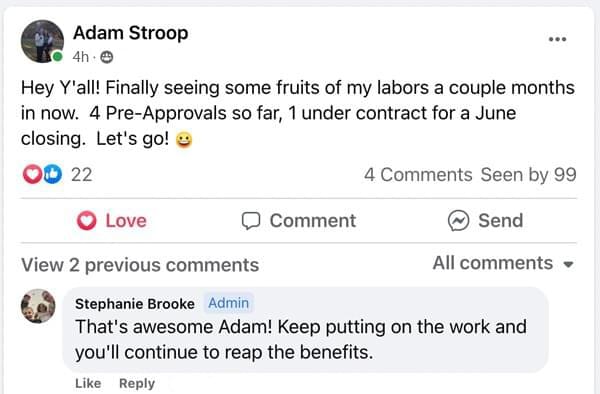The image size is (600, 394).
Task: Click the speech bubble Comment icon
Action: click(251, 221)
